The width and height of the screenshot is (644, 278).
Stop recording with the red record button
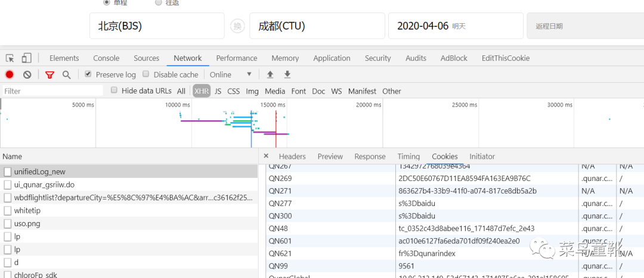click(x=10, y=74)
